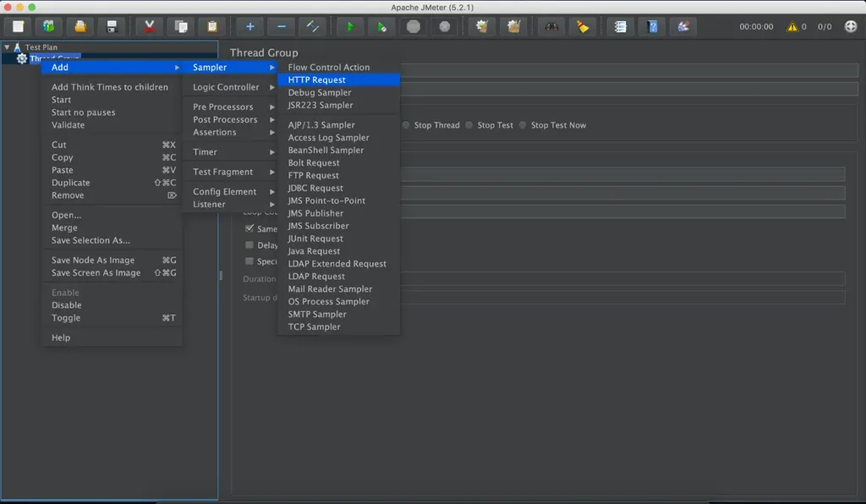Viewport: 866px width, 504px height.
Task: Click the Open file folder toolbar icon
Action: click(80, 26)
